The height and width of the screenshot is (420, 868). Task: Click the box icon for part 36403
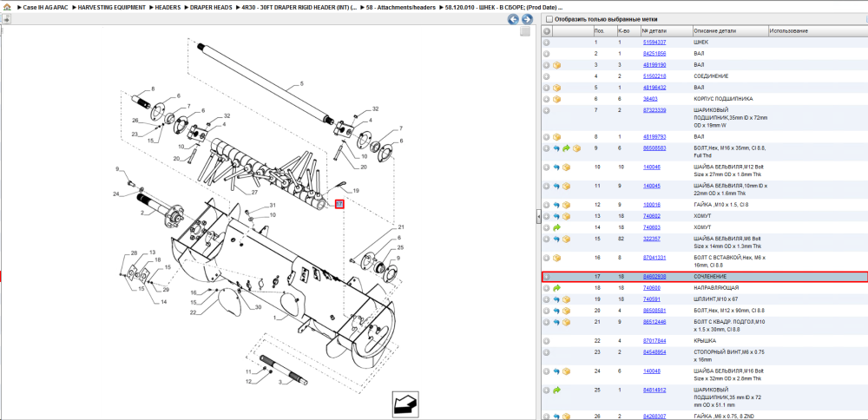click(x=557, y=99)
